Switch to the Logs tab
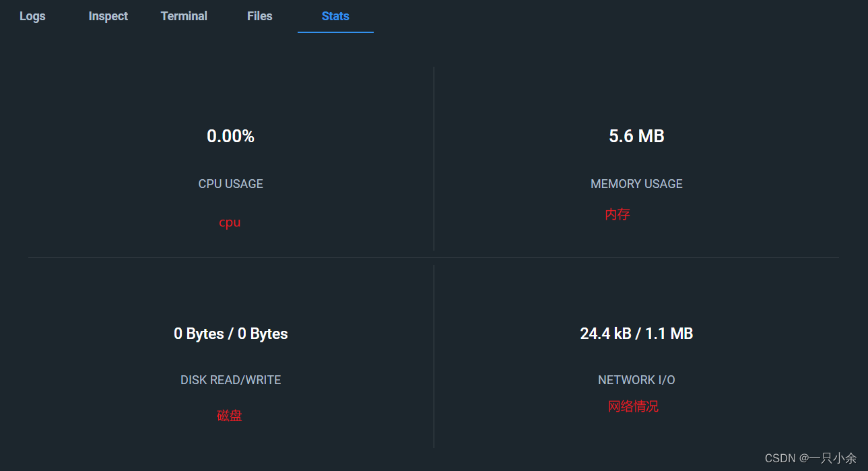Image resolution: width=868 pixels, height=471 pixels. tap(32, 16)
